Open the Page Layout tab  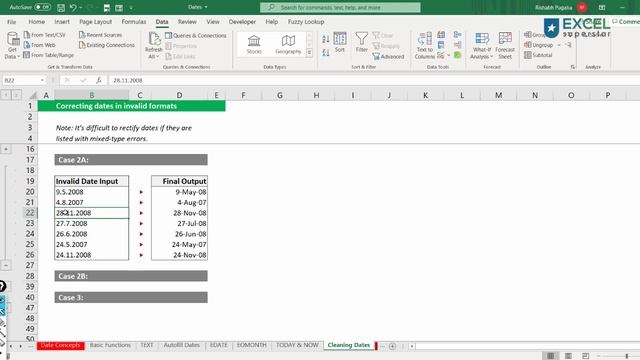[x=96, y=22]
